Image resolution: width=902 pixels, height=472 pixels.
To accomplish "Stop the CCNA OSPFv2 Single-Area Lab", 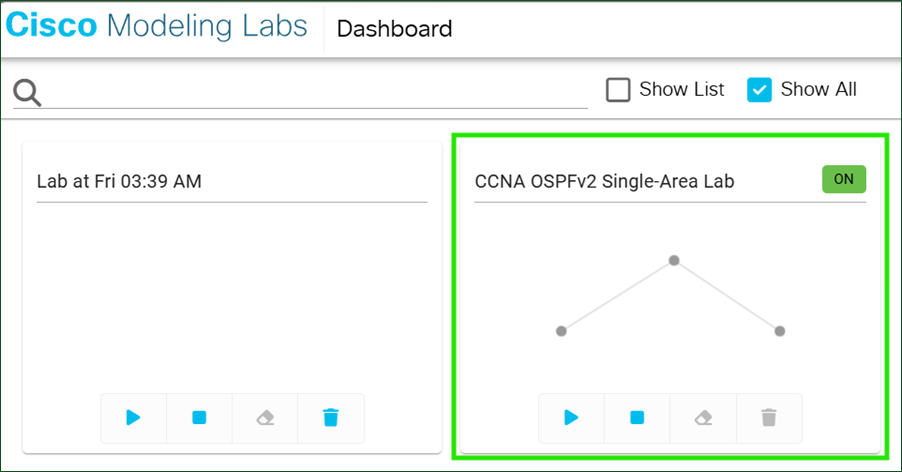I will [x=637, y=417].
